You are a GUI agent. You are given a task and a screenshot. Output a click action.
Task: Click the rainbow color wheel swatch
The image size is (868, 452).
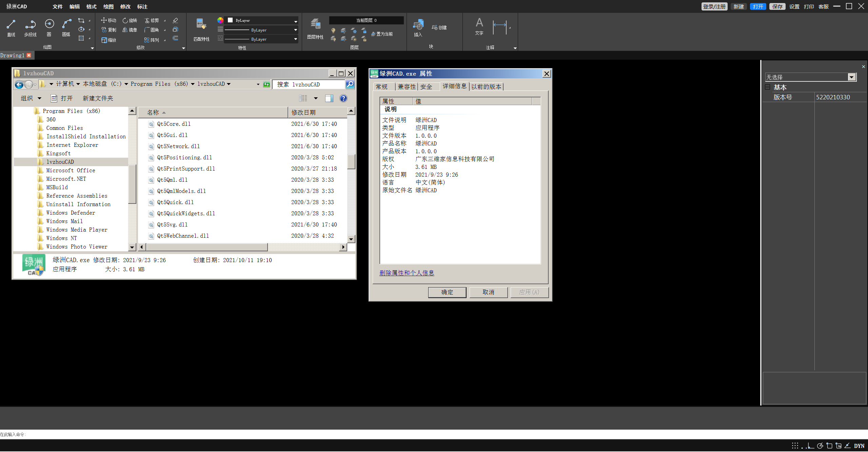(x=220, y=20)
